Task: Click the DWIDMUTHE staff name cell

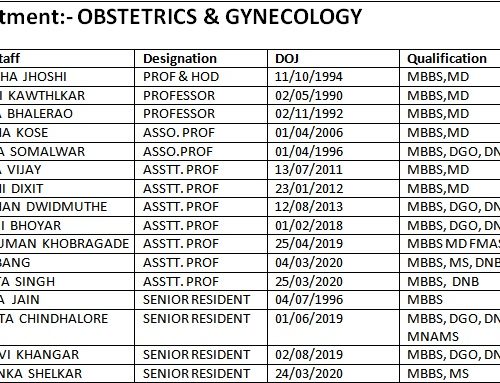Action: tap(67, 207)
